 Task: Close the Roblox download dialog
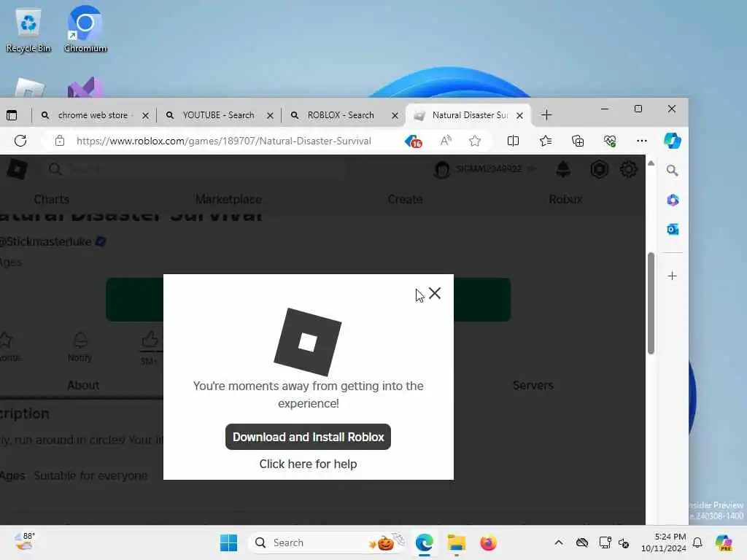pyautogui.click(x=435, y=293)
